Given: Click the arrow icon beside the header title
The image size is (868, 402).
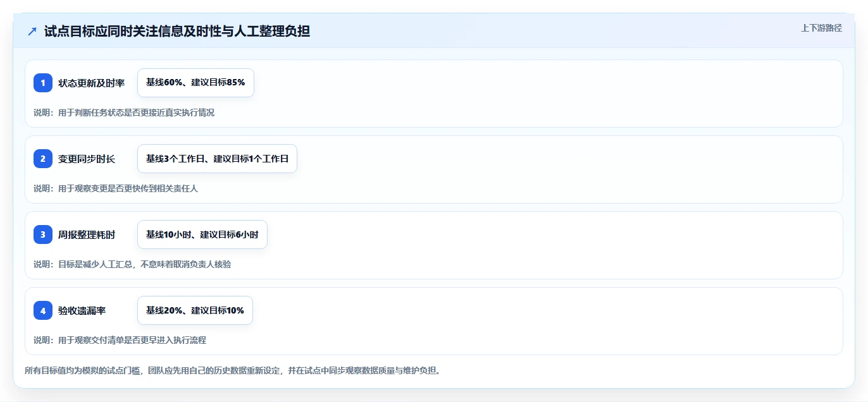Looking at the screenshot, I should [32, 31].
